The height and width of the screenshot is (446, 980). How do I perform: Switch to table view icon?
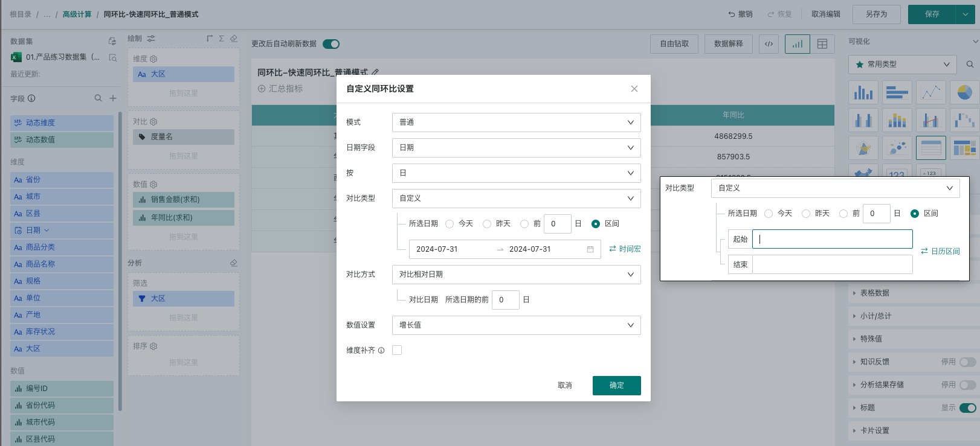click(822, 44)
